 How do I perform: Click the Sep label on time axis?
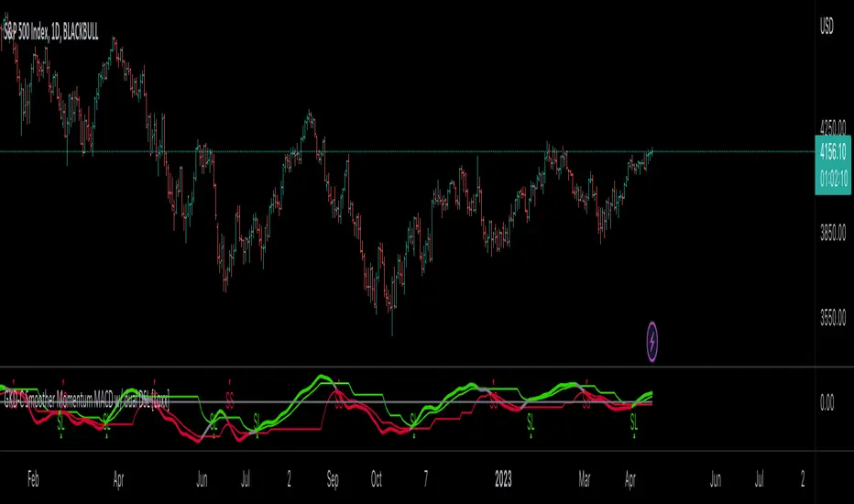[x=333, y=479]
